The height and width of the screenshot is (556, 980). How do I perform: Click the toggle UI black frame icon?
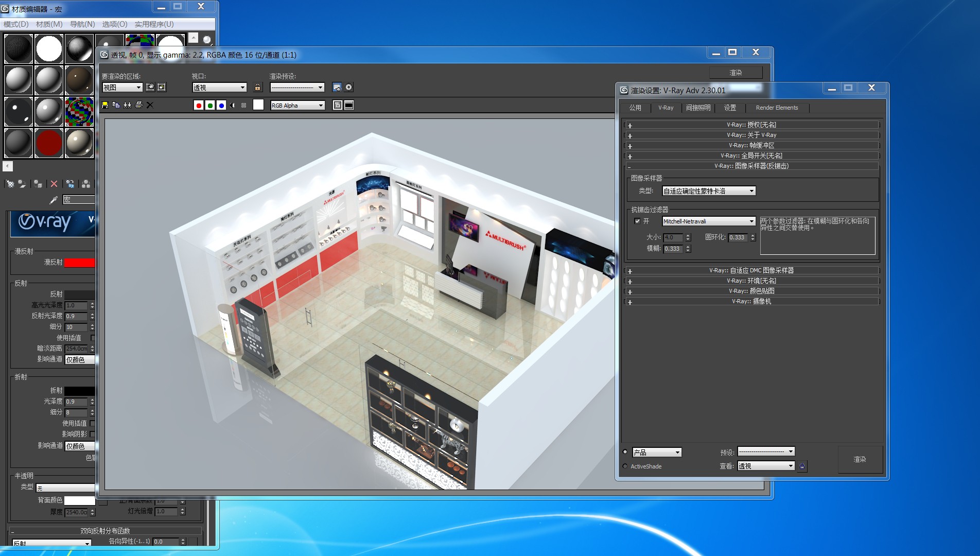(x=349, y=105)
